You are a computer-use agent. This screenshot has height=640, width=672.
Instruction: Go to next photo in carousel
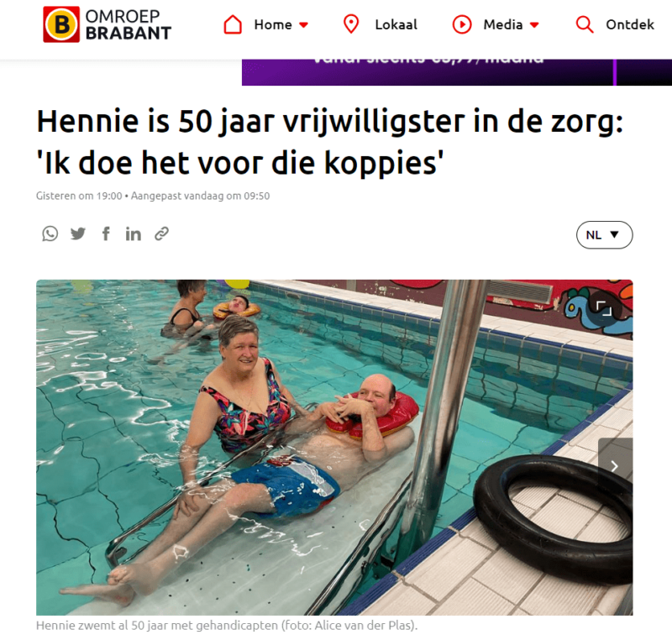tap(615, 465)
